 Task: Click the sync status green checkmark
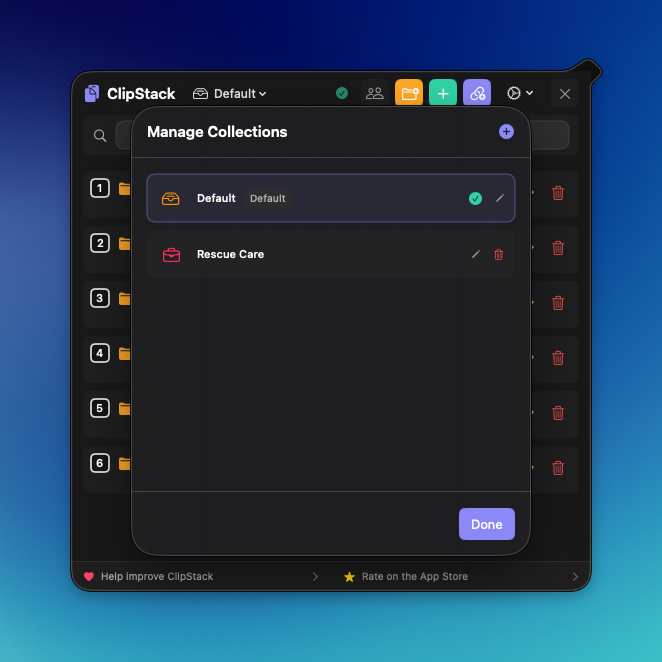342,93
